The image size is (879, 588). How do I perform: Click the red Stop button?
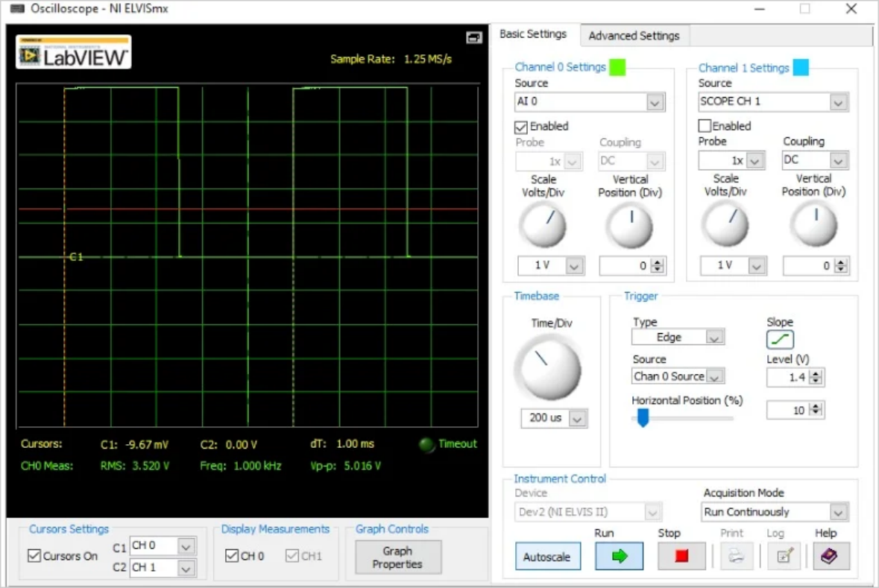(681, 556)
